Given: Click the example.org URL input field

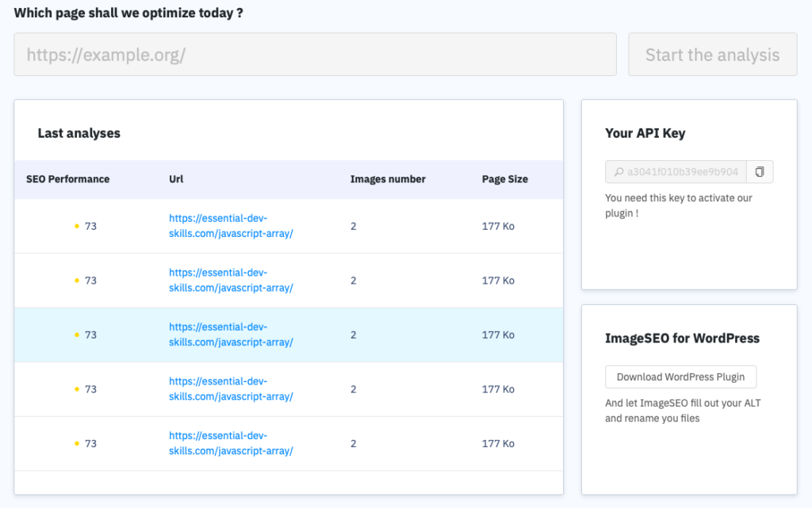Looking at the screenshot, I should (315, 54).
